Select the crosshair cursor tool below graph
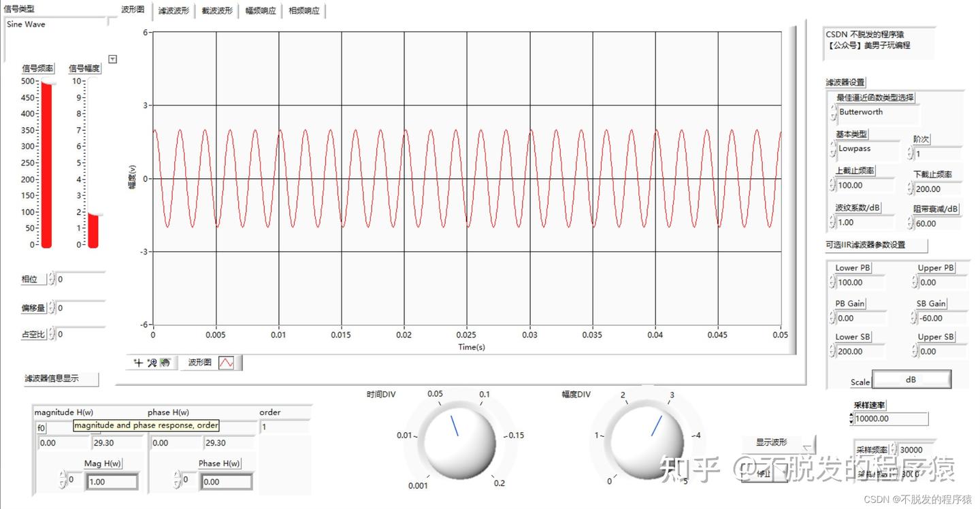 click(139, 363)
